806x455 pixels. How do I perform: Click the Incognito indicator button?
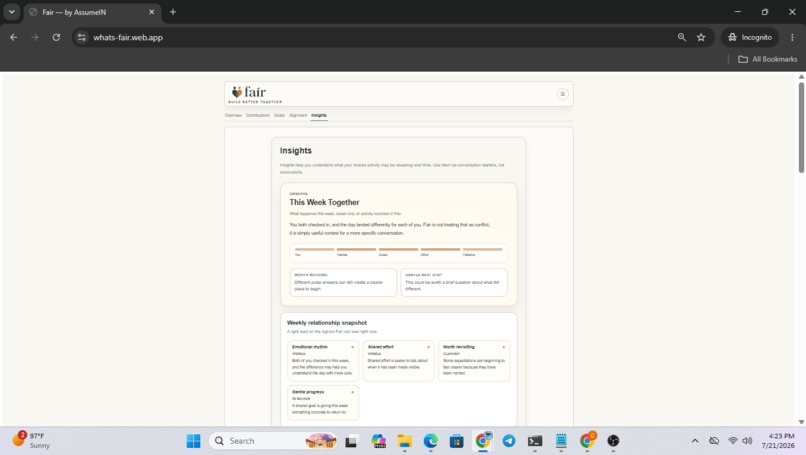click(x=750, y=37)
